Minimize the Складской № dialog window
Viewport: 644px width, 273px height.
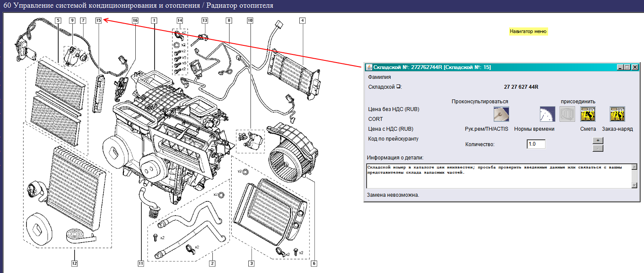point(620,67)
